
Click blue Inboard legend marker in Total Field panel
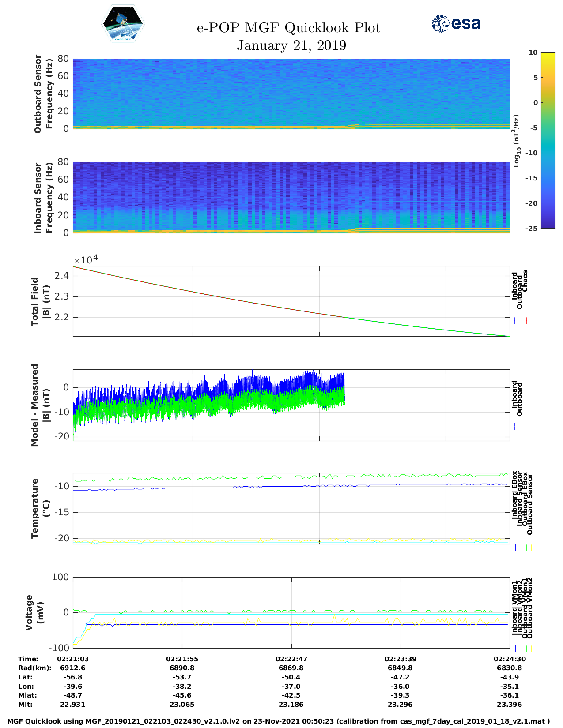click(515, 321)
